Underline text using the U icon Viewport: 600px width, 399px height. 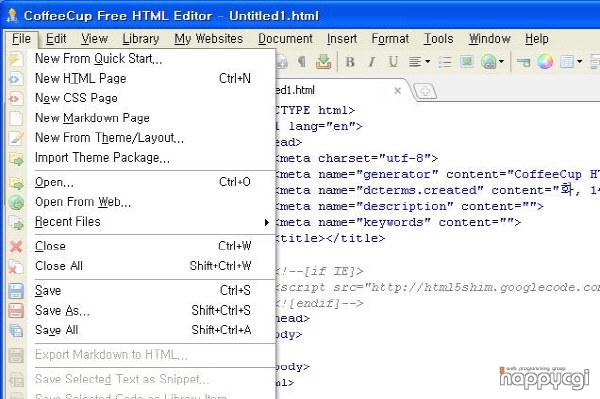(x=393, y=62)
